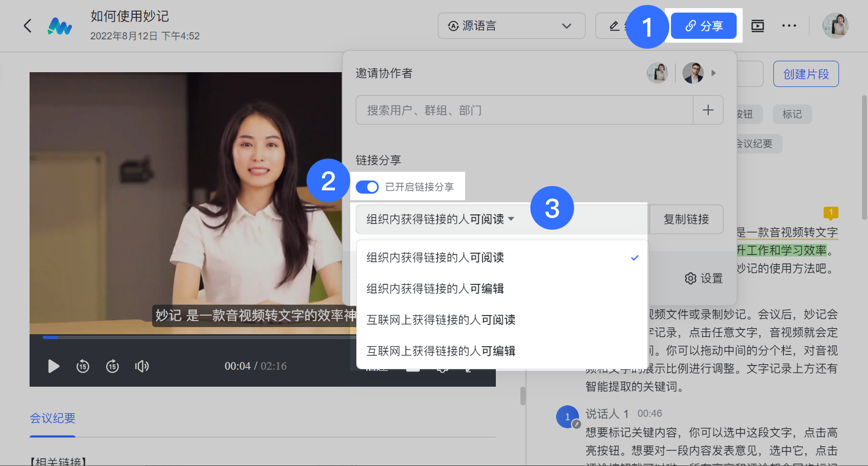
Task: Click the highlighted text 升工作和学习效率
Action: [x=782, y=251]
